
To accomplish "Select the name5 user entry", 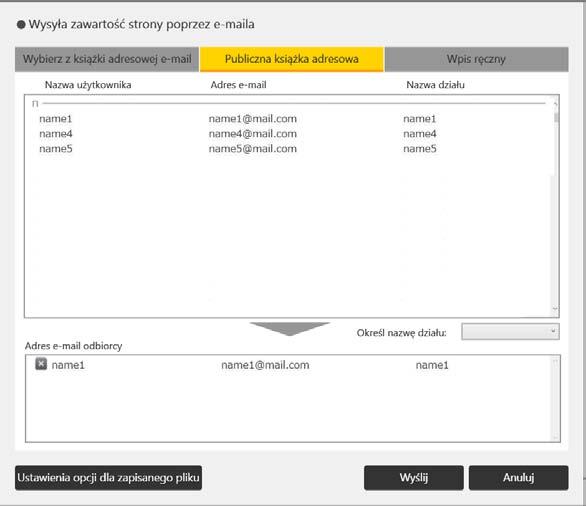I will (x=56, y=149).
